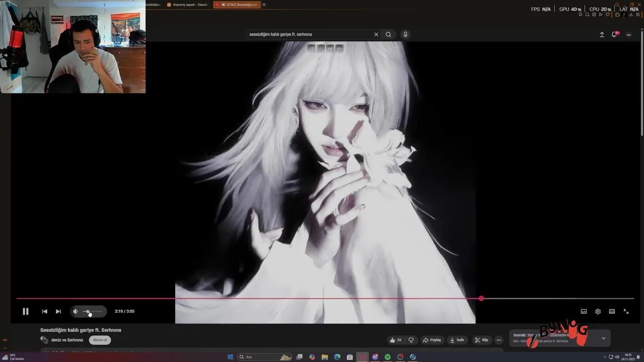Click the video title 'Sessizliğim kaldı geriye ft. Serivona'
Screen dimensions: 644x362
click(80, 330)
